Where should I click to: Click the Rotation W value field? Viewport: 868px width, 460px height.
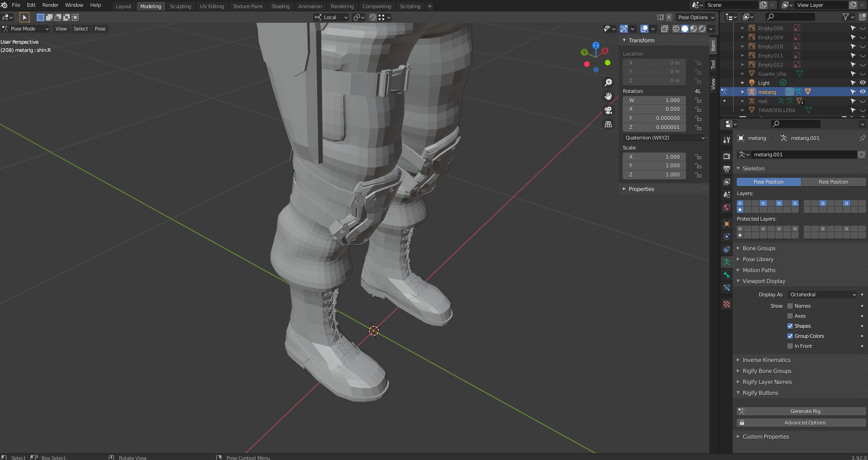[654, 100]
